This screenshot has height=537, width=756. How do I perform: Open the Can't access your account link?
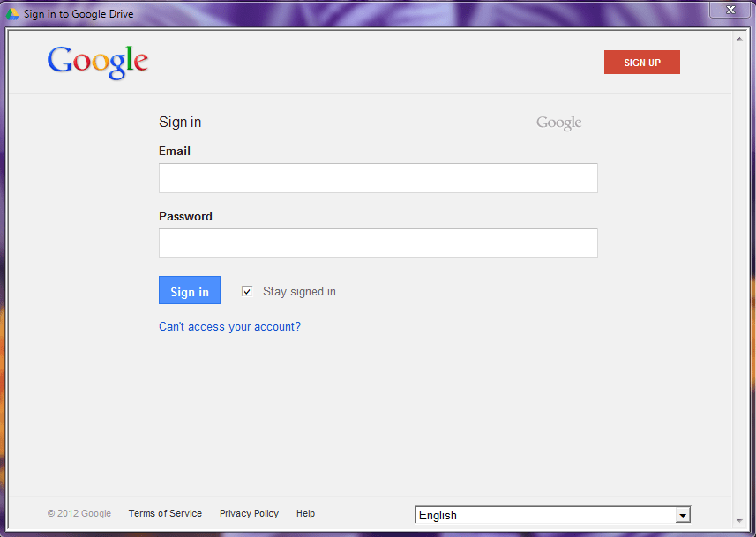(229, 327)
